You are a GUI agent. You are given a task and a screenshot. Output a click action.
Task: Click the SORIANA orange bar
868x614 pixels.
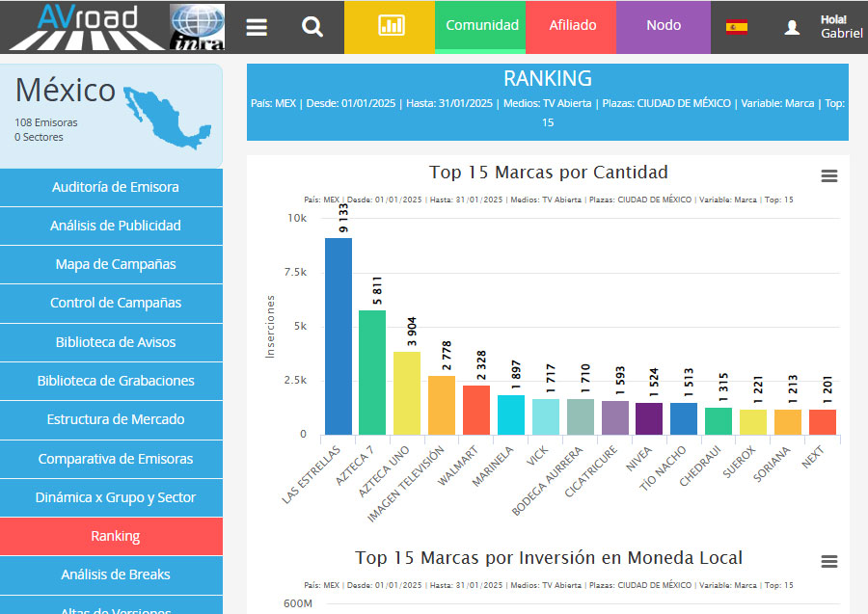pos(788,422)
